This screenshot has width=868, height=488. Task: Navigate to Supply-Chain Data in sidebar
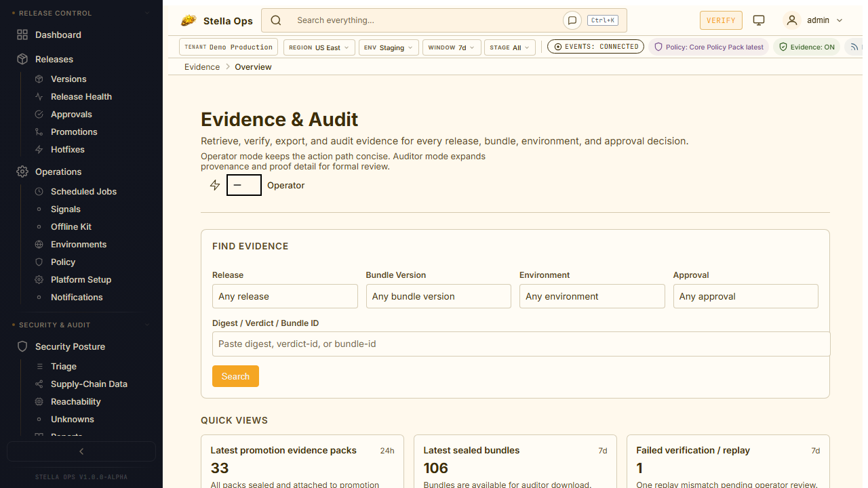(89, 384)
